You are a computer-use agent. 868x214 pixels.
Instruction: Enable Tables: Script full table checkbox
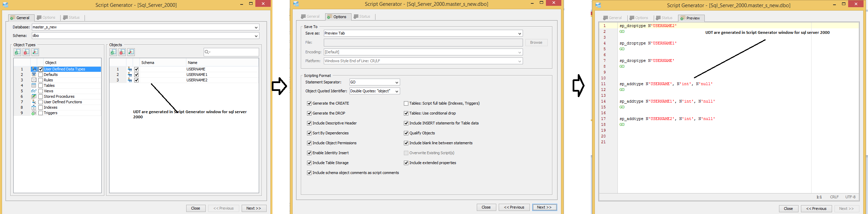pyautogui.click(x=406, y=103)
